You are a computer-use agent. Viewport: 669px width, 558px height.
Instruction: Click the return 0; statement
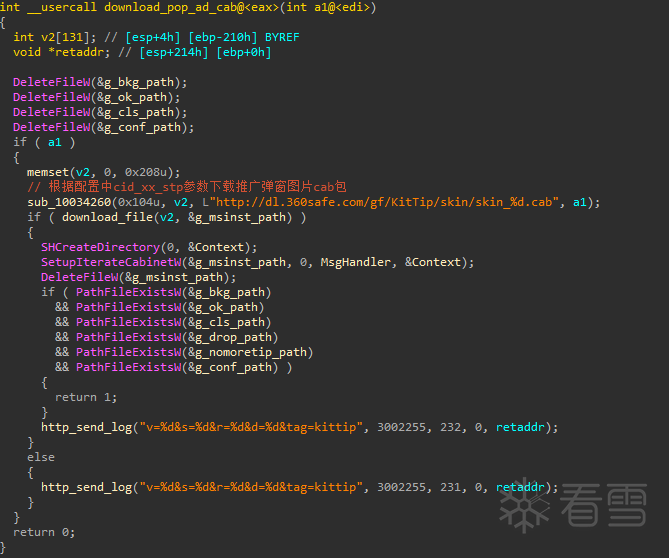pyautogui.click(x=44, y=532)
